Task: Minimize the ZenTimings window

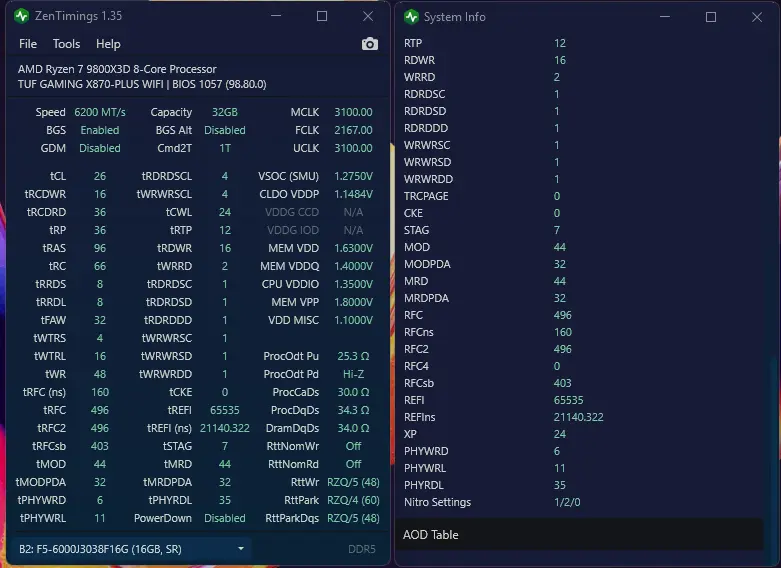Action: (x=276, y=16)
